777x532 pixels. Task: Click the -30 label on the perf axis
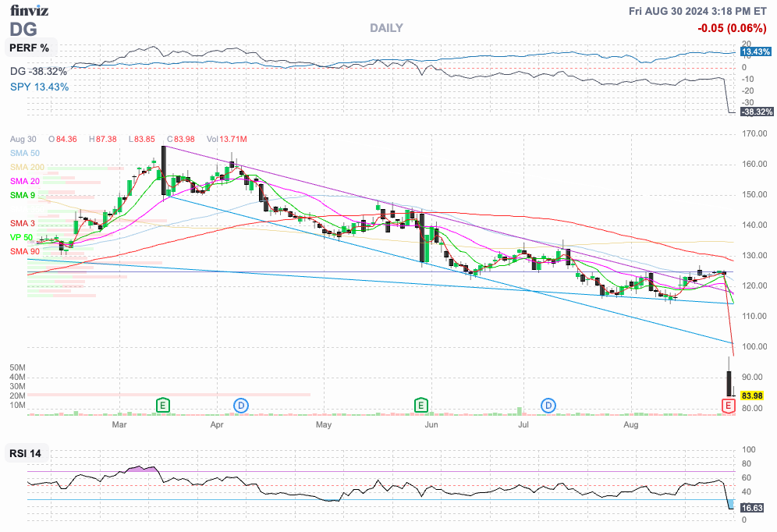748,103
